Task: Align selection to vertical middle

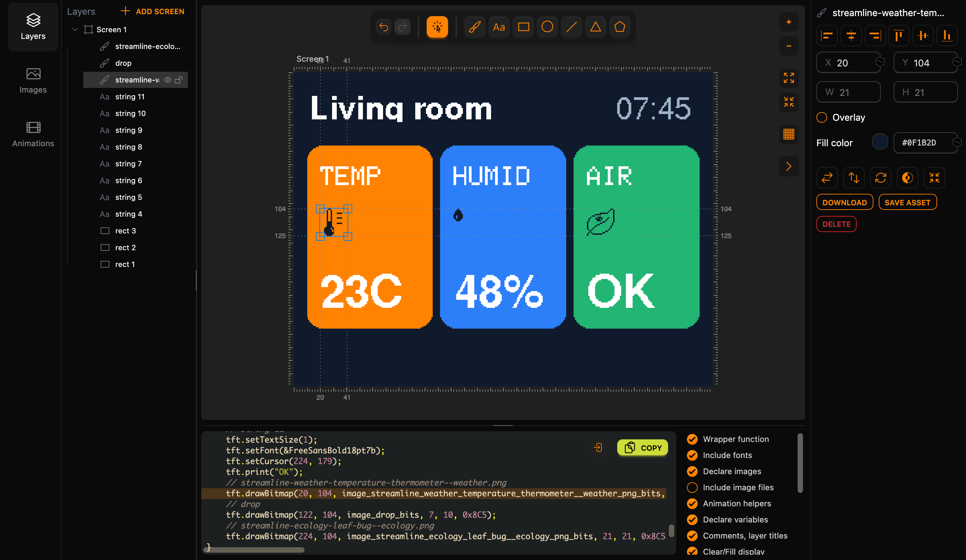Action: click(x=923, y=36)
